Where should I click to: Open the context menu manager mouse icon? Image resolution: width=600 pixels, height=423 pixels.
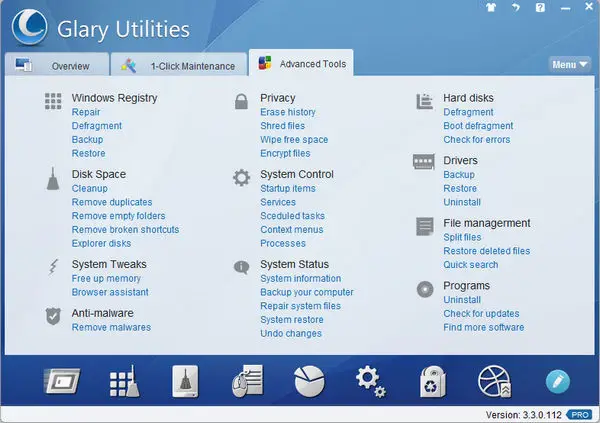(x=248, y=381)
